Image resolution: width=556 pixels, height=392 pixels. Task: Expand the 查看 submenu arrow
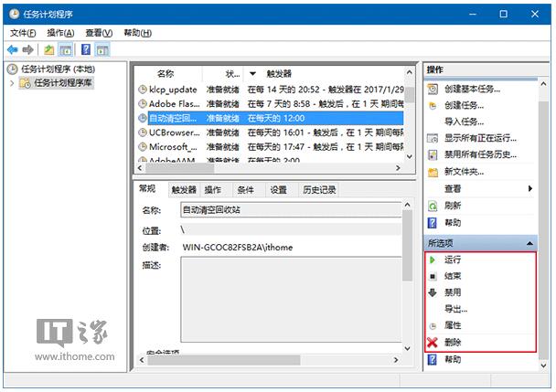coord(529,188)
